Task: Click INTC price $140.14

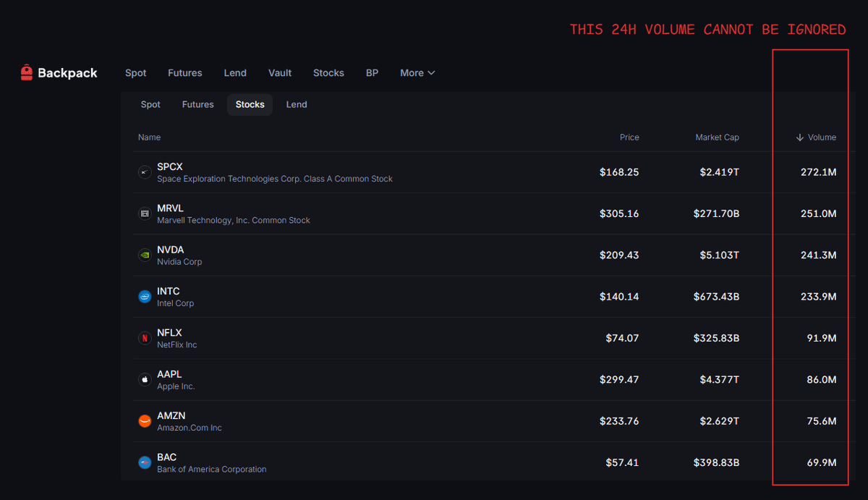Action: 619,297
